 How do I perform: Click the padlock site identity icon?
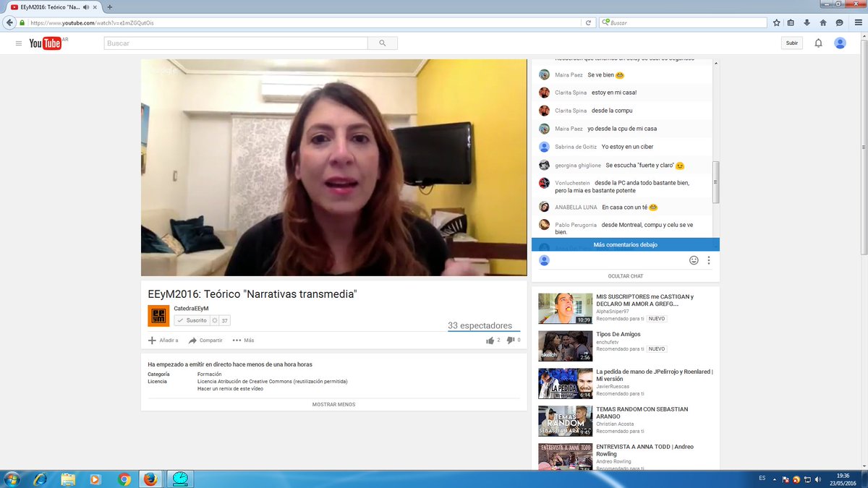22,22
